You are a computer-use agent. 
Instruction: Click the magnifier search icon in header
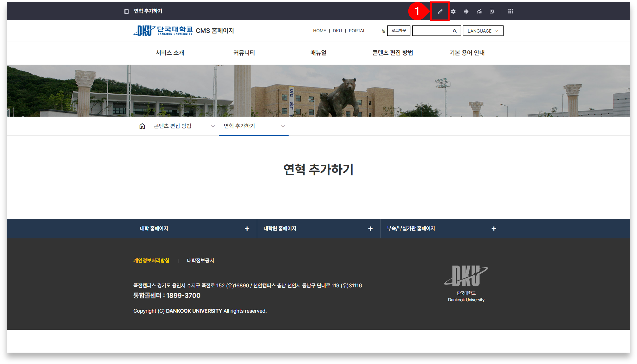pyautogui.click(x=455, y=31)
